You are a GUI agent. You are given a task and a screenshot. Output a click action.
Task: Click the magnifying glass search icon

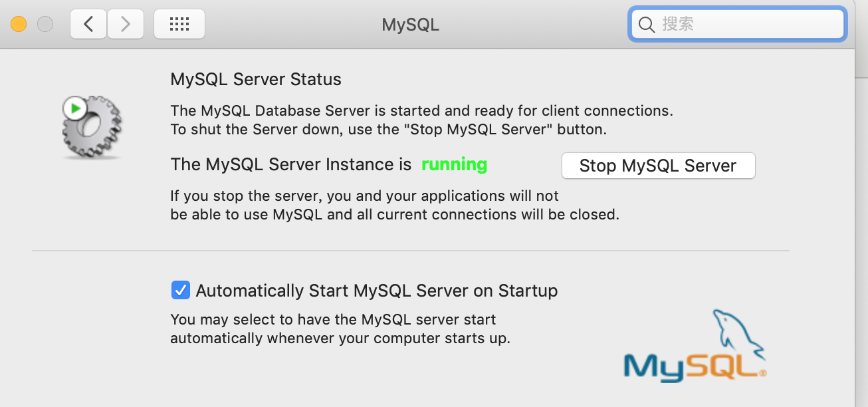click(x=646, y=25)
